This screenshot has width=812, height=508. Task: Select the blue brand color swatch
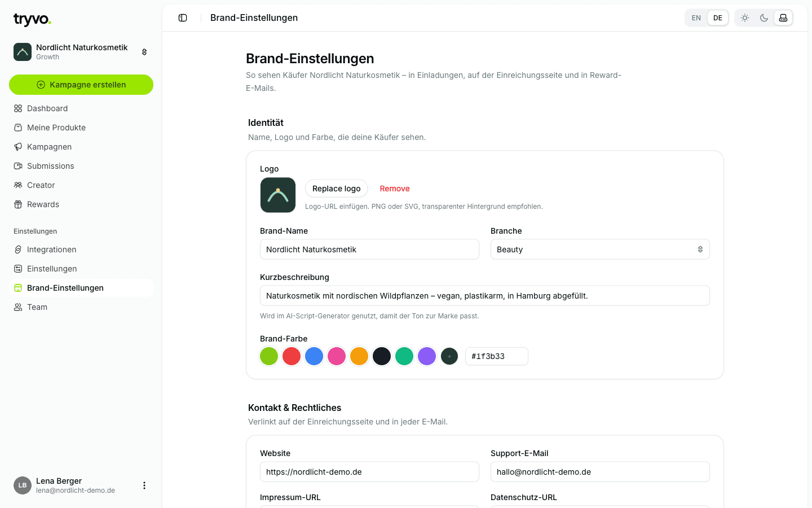click(314, 356)
